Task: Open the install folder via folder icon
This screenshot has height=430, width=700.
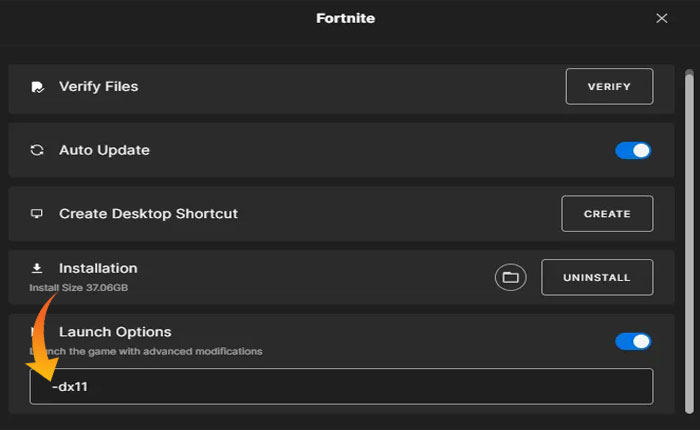Action: [510, 277]
